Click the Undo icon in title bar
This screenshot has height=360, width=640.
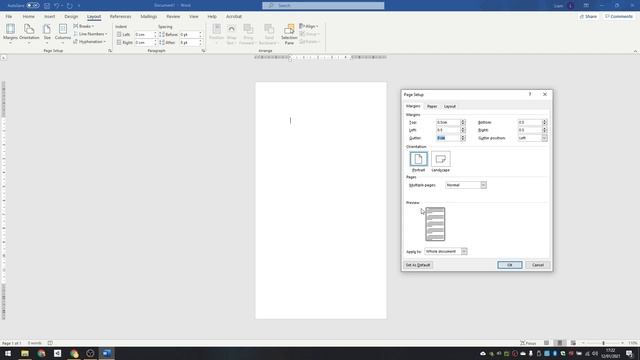(x=57, y=5)
